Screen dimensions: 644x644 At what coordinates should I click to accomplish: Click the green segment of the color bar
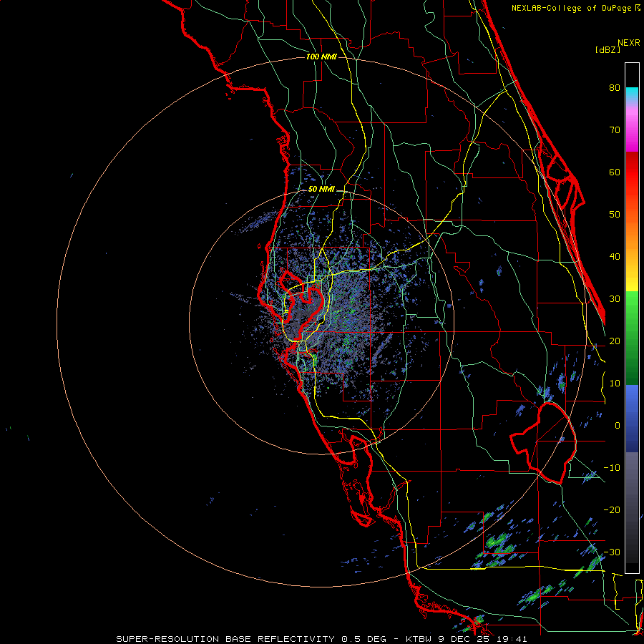pyautogui.click(x=632, y=338)
